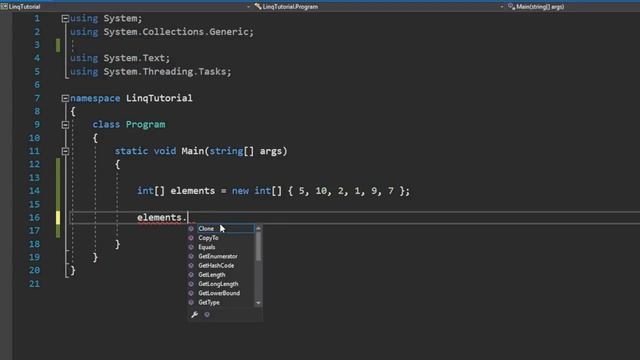Click 'System;' on line 1
The image size is (640, 360).
(x=123, y=18)
